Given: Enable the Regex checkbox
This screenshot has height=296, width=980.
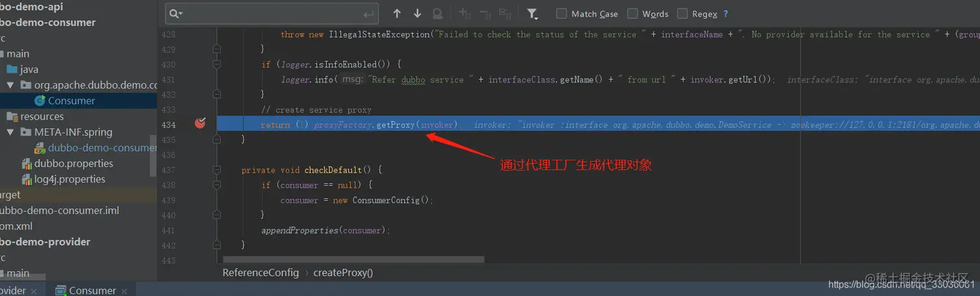Looking at the screenshot, I should click(682, 14).
